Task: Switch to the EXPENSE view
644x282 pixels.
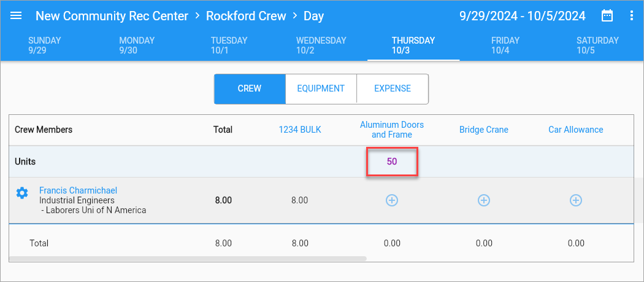Action: click(393, 89)
